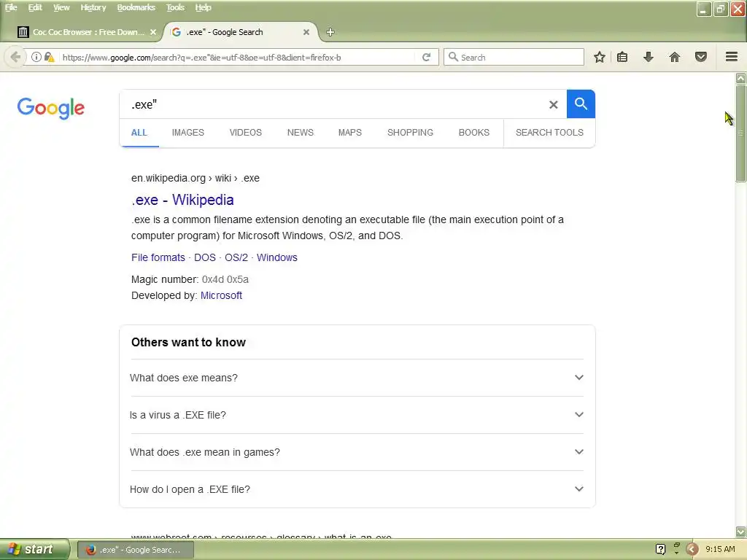Open the File menu
The height and width of the screenshot is (560, 747).
pos(11,7)
